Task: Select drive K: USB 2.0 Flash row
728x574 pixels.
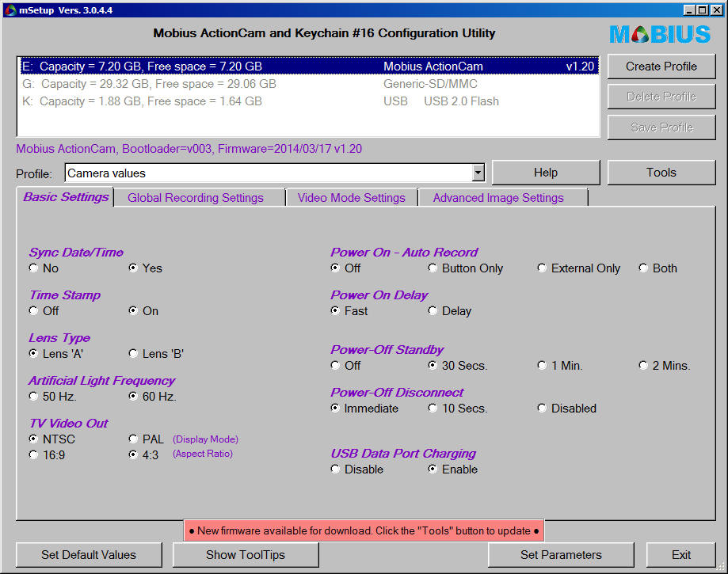Action: point(308,101)
